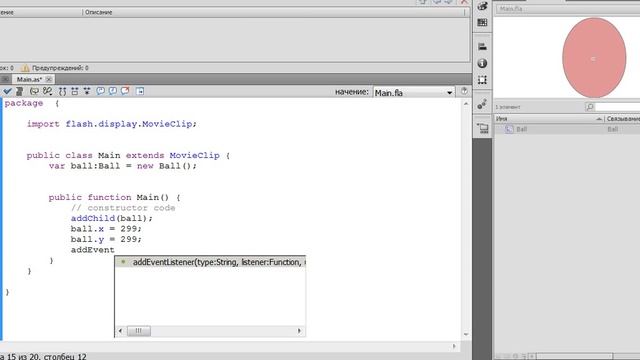Collapse the selected code
The width and height of the screenshot is (640, 360).
point(75,91)
